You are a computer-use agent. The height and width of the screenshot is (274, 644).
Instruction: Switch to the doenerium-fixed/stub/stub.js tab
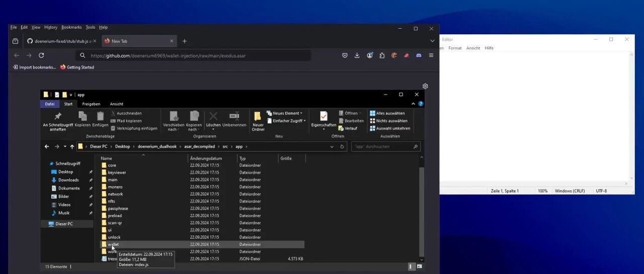(x=61, y=41)
